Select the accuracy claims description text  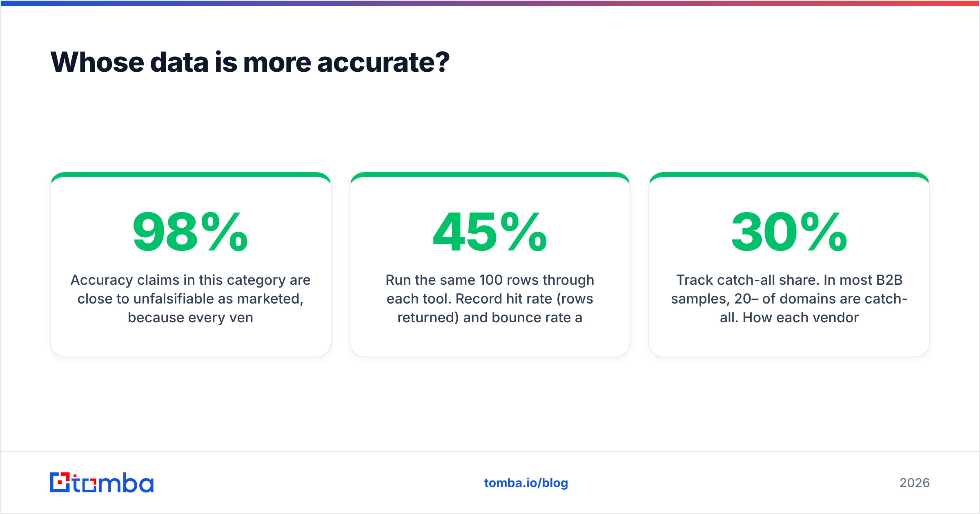click(190, 299)
